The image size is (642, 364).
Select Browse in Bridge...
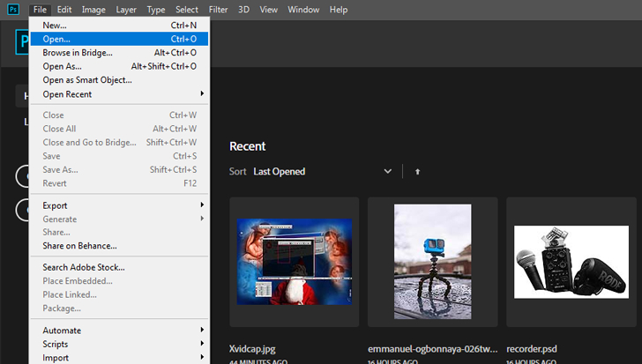coord(120,52)
